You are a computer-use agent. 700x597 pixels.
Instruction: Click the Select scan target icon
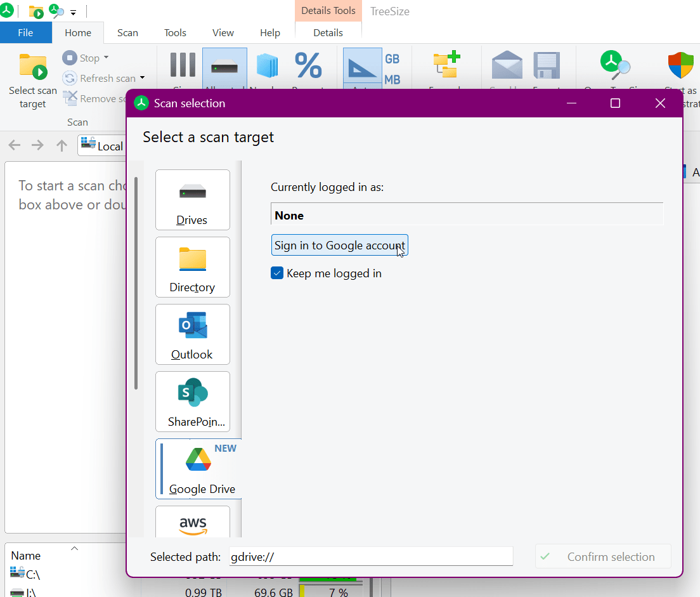[x=33, y=67]
